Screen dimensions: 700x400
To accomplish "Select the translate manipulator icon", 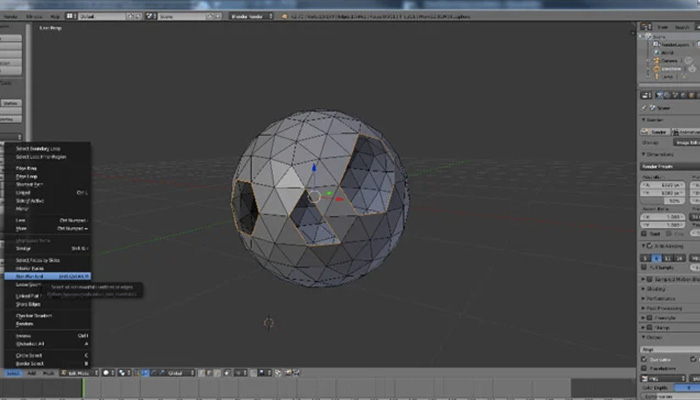I will (145, 373).
